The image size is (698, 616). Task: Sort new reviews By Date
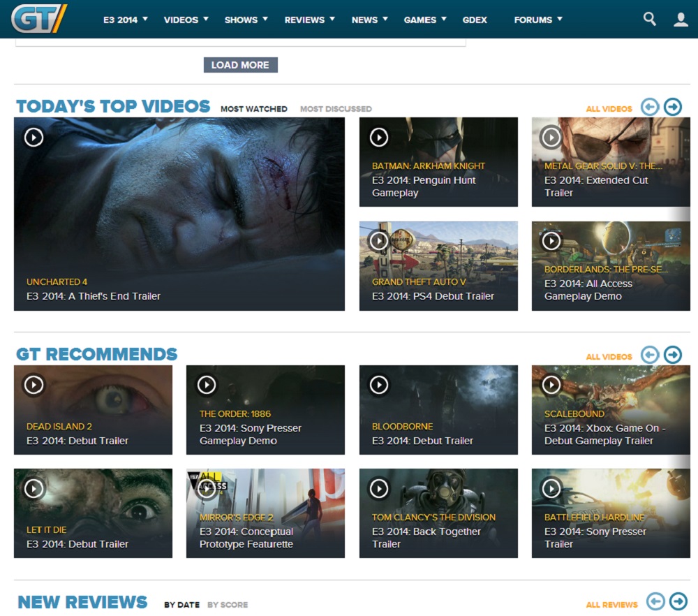[181, 605]
